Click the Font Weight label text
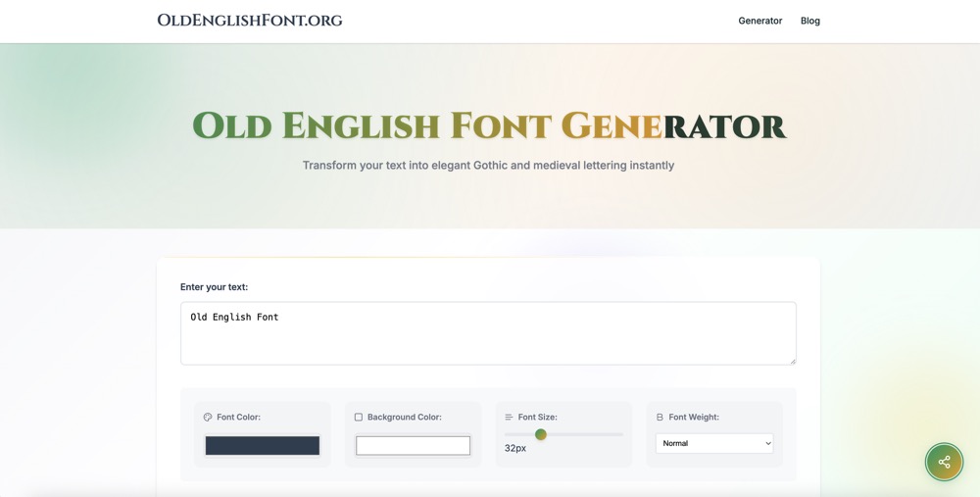Image resolution: width=980 pixels, height=497 pixels. [x=694, y=418]
